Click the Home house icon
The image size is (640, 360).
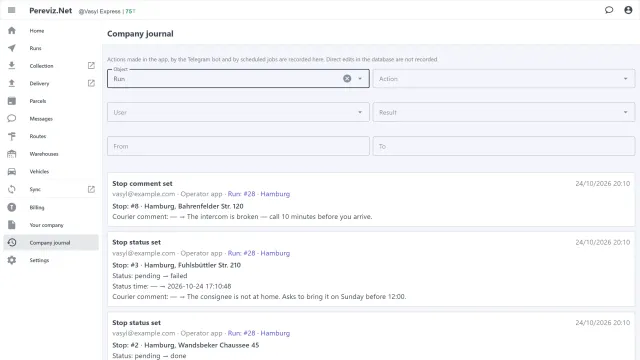point(12,31)
